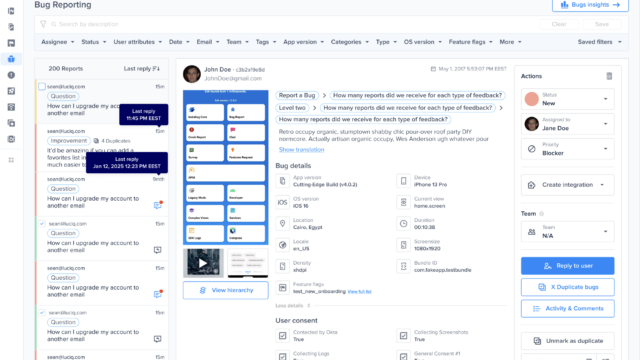640x360 pixels.
Task: Open the app screenshot thumbnail
Action: (x=226, y=167)
